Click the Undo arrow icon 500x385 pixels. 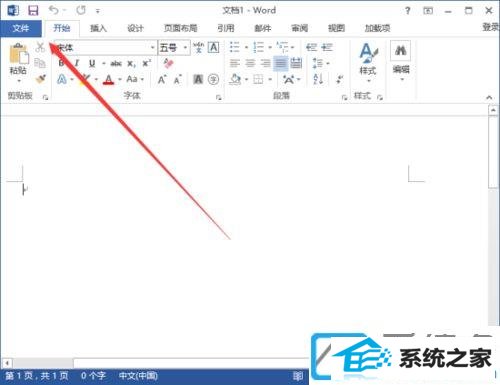[x=54, y=10]
